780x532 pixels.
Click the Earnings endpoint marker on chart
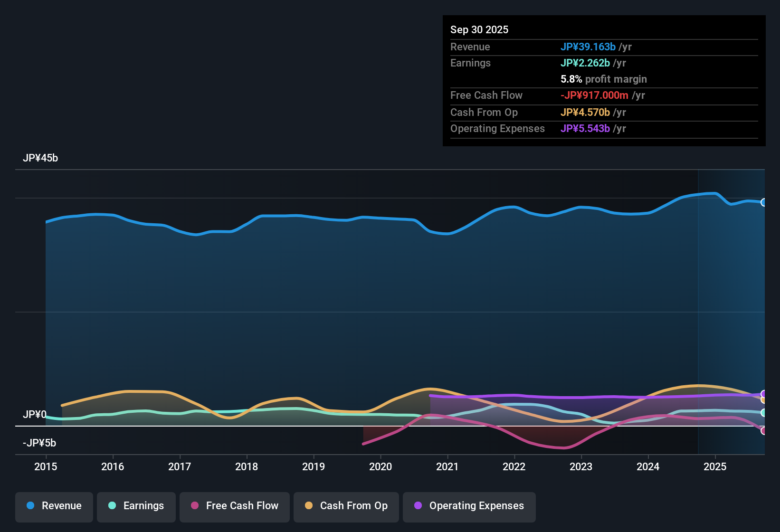(x=764, y=413)
